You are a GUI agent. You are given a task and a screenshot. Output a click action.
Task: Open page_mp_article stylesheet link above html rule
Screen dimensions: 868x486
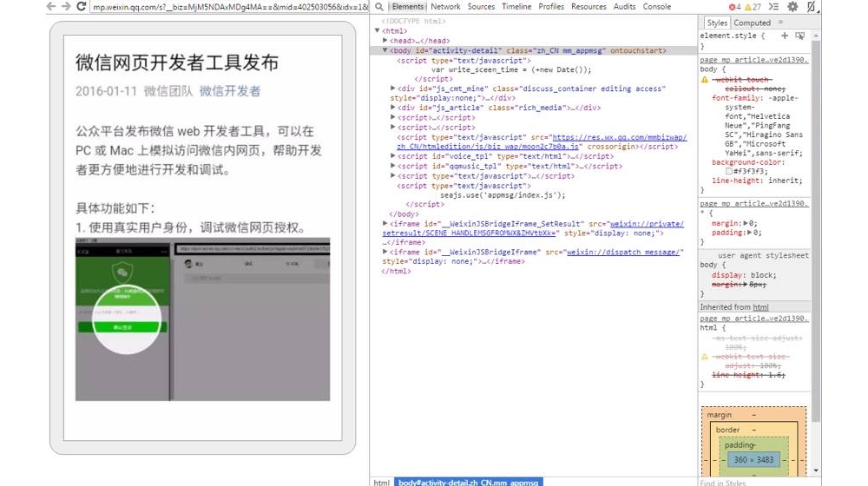tap(754, 319)
